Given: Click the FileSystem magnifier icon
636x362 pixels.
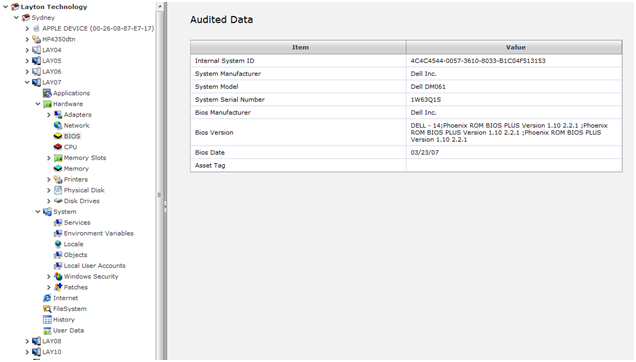Looking at the screenshot, I should click(x=47, y=308).
